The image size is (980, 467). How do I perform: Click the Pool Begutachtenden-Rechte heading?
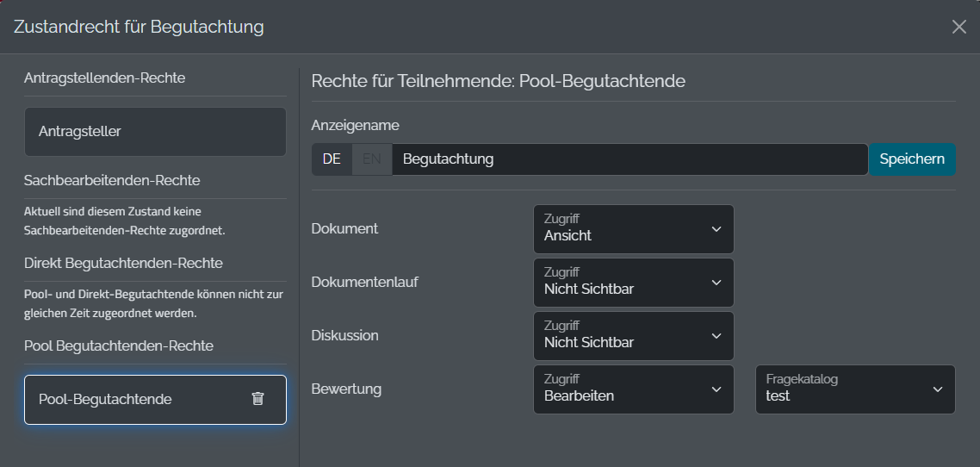(119, 346)
